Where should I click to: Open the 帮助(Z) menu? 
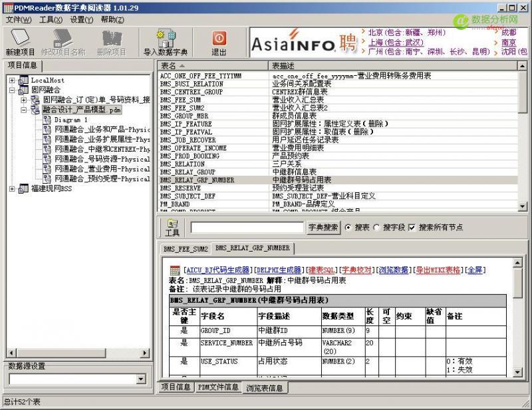112,20
